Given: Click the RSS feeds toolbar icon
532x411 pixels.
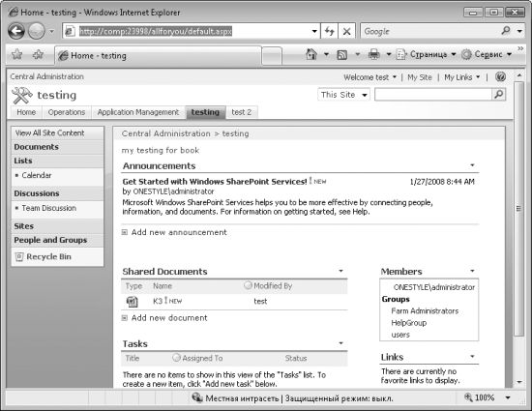Looking at the screenshot, I should tap(341, 54).
